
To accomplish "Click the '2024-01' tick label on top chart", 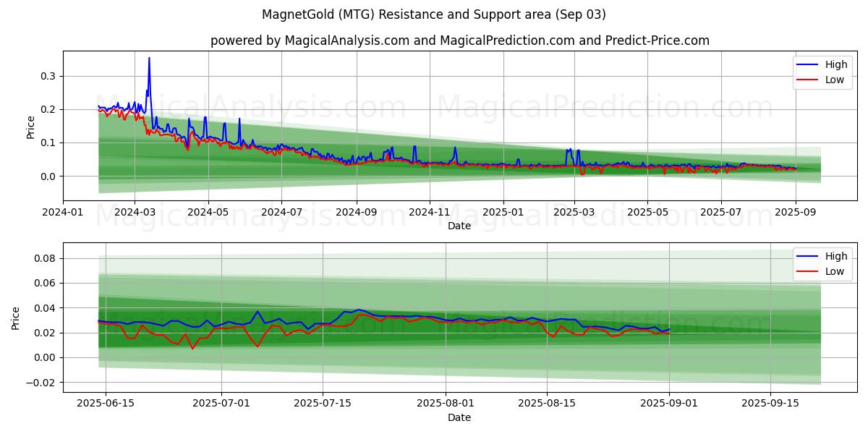I will [63, 212].
